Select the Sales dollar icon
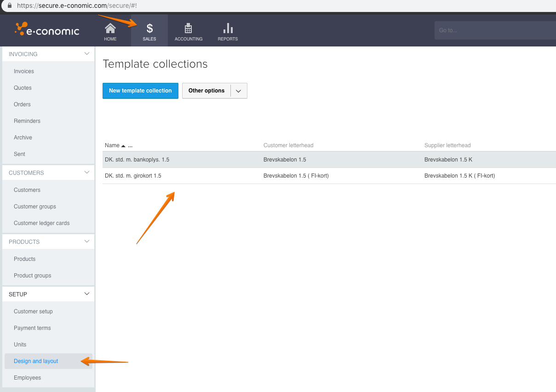This screenshot has width=556, height=392. [149, 29]
